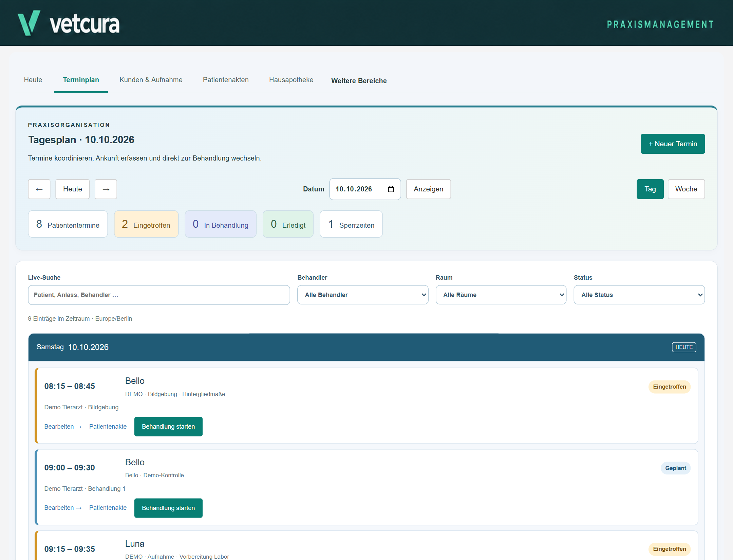Screen dimensions: 733x560
Task: Filter by 2 Eingetroffen card
Action: (146, 224)
